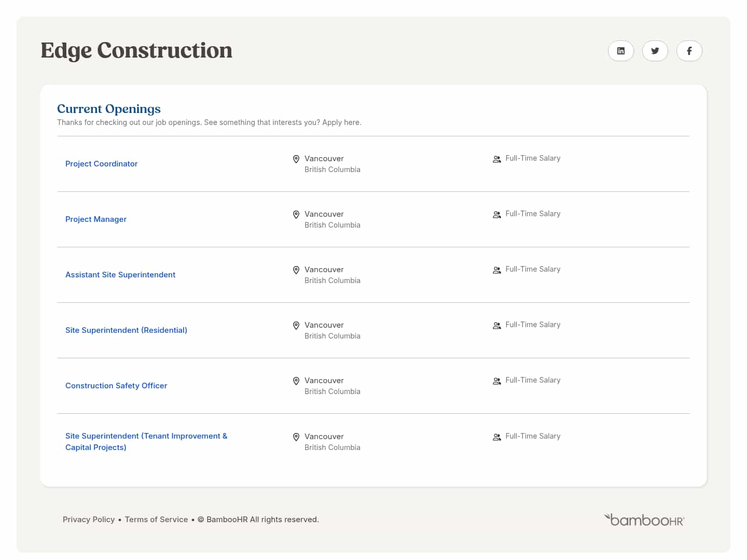Click the employment type icon for Assistant Site Superintendent
The width and height of the screenshot is (747, 560).
496,270
